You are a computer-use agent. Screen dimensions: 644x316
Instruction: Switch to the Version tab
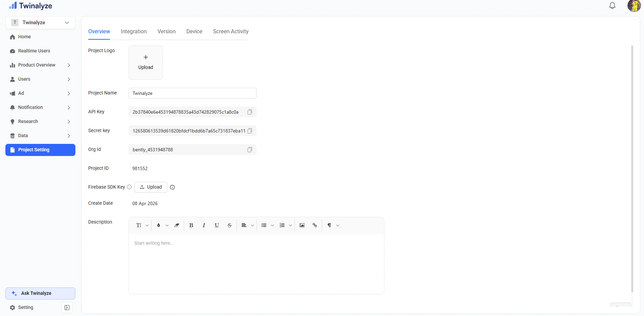click(x=167, y=32)
